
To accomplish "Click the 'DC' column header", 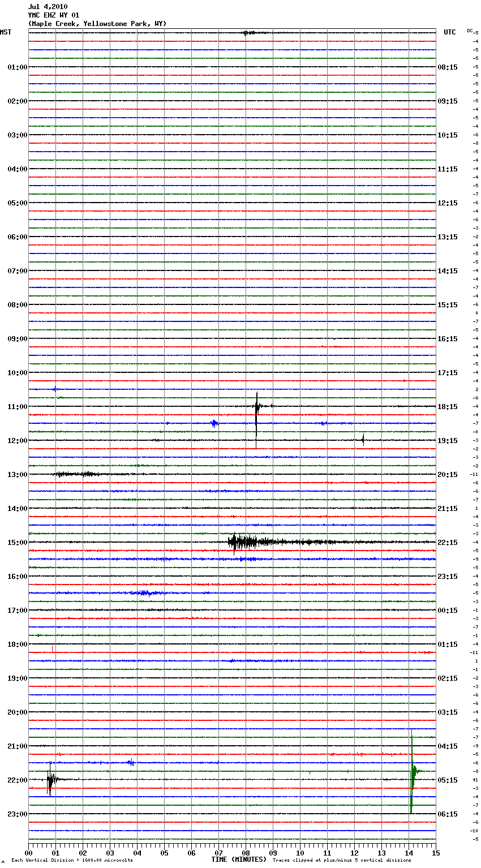I will (470, 31).
